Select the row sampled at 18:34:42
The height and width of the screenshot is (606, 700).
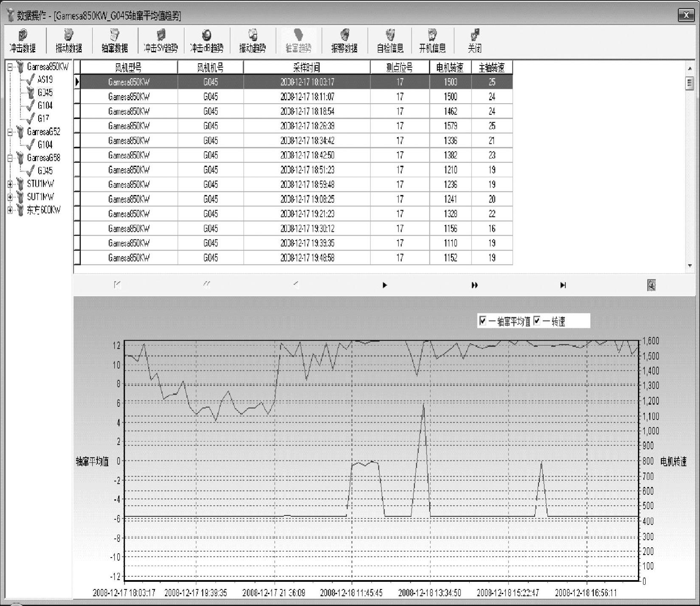point(296,141)
